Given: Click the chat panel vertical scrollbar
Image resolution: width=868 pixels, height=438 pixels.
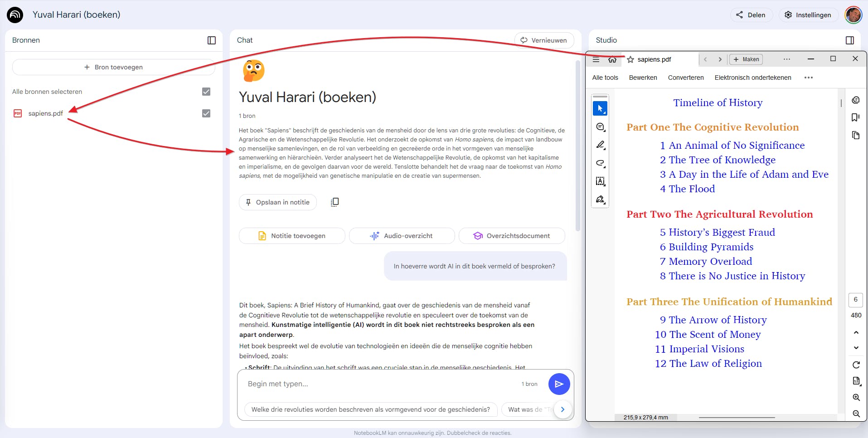Looking at the screenshot, I should tap(577, 145).
